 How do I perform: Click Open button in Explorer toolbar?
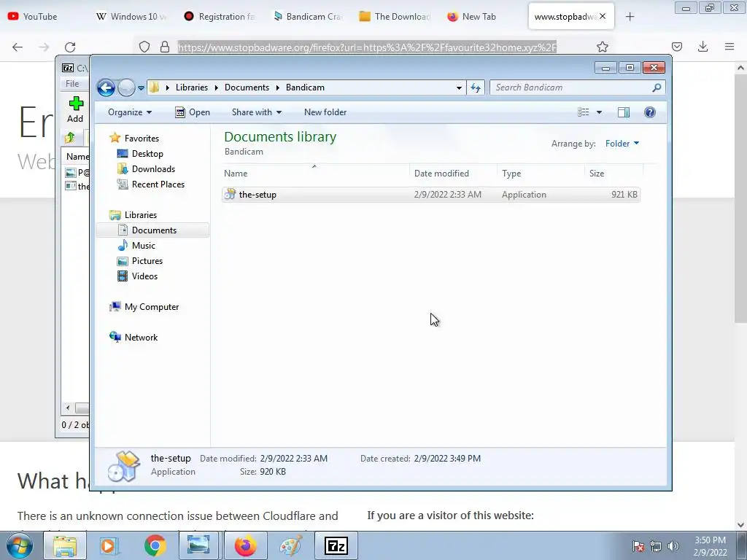point(193,112)
